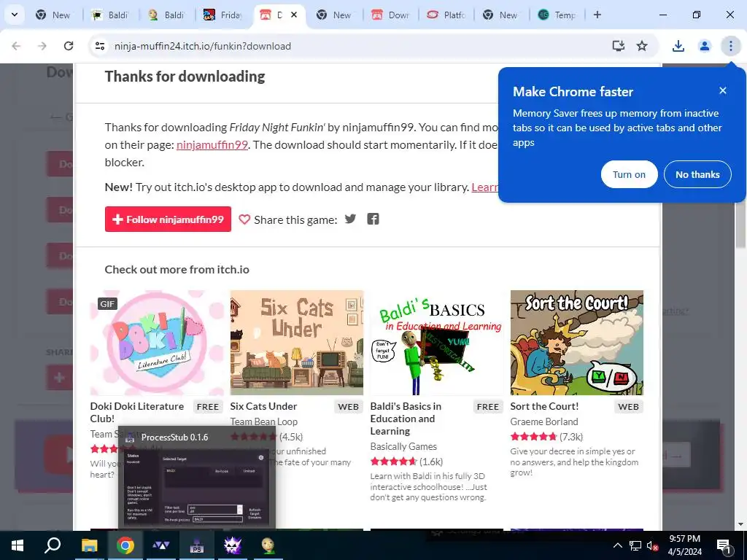This screenshot has width=747, height=560.
Task: Open the Windows Start menu
Action: tap(18, 545)
